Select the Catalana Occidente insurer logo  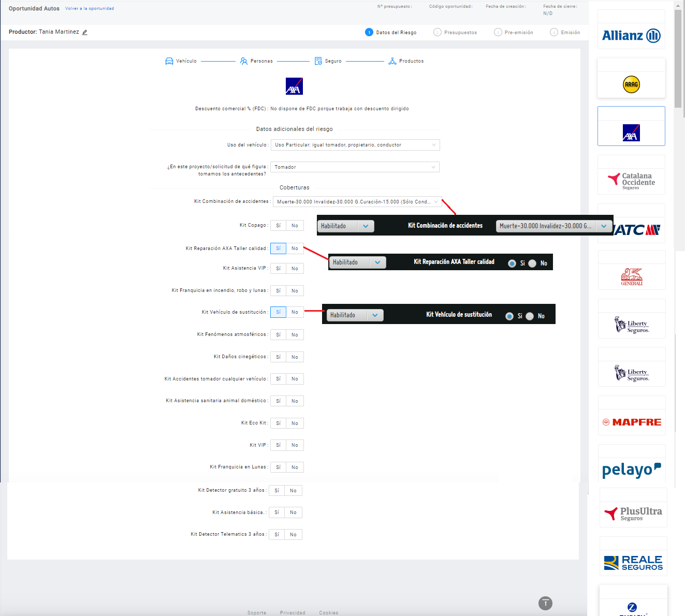631,181
